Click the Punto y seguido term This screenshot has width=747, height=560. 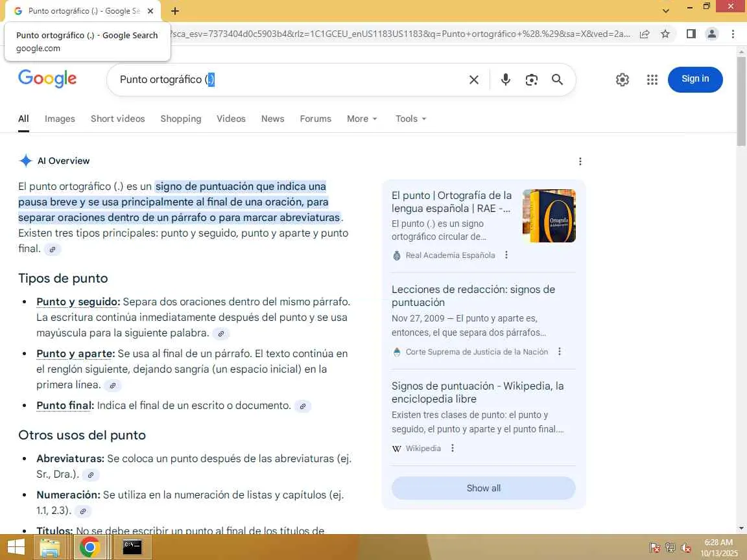pos(78,302)
